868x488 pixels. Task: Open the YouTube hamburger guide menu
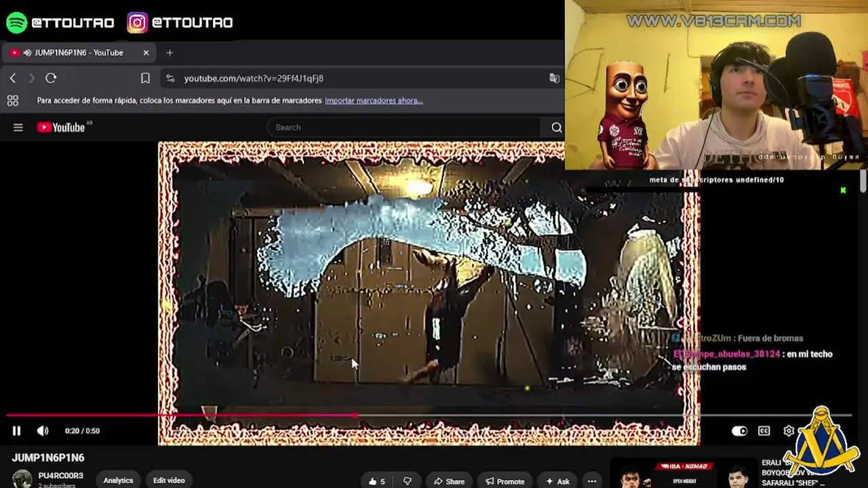[18, 127]
